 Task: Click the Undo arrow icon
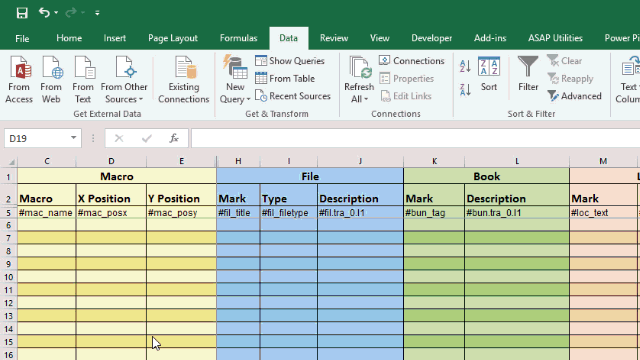(x=44, y=13)
